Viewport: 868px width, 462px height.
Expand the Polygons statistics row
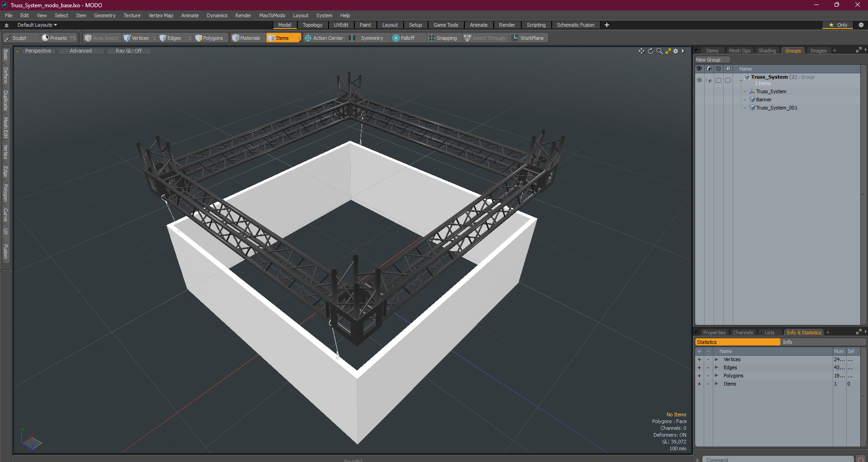716,376
